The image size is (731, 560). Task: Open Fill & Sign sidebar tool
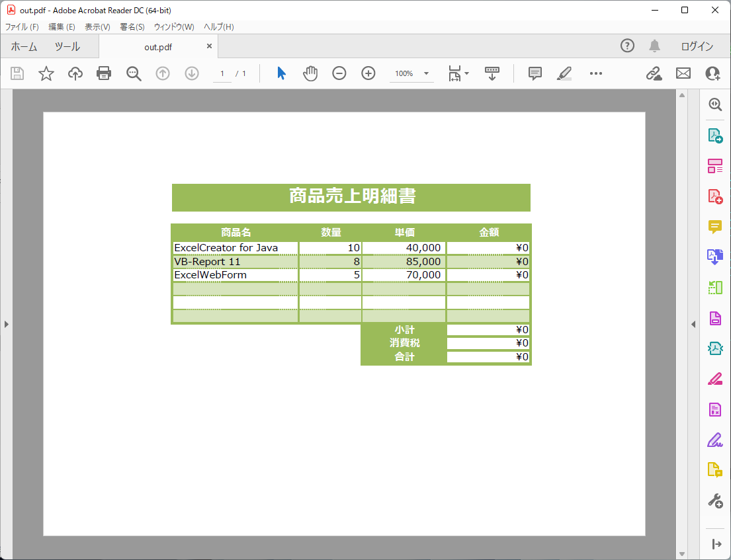point(715,440)
